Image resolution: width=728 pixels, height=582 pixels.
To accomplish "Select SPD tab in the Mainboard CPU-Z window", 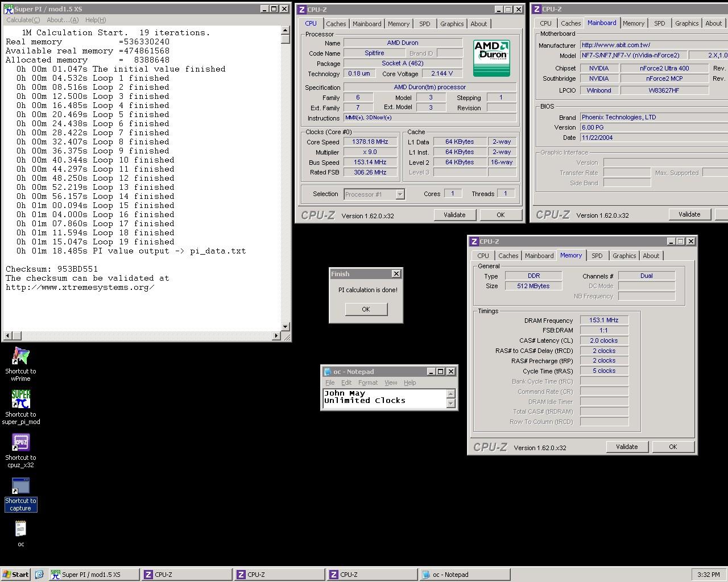I will [x=660, y=23].
